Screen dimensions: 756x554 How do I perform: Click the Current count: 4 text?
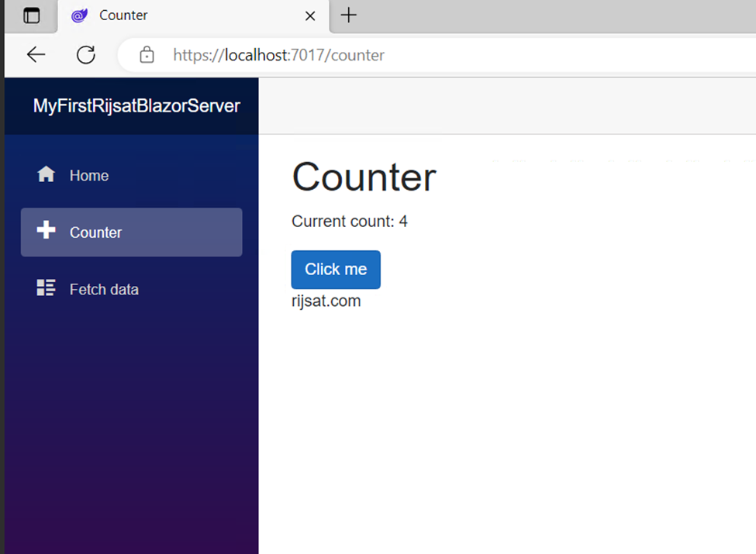point(350,222)
